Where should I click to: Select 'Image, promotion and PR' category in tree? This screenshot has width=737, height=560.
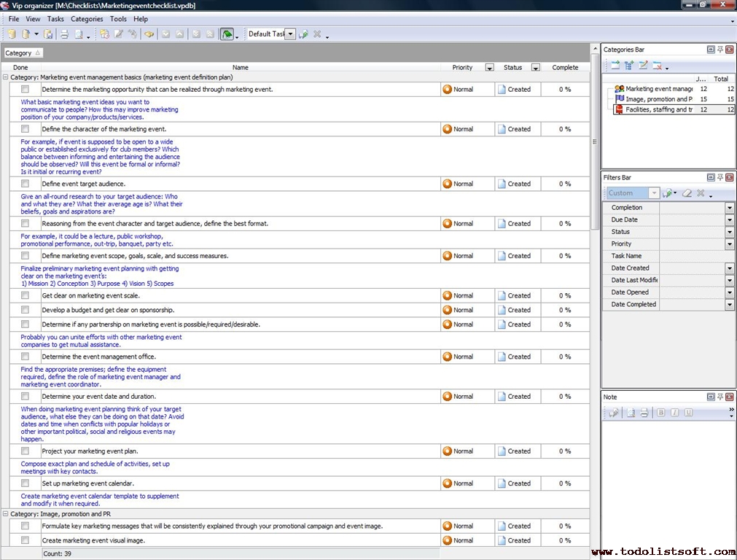click(658, 99)
